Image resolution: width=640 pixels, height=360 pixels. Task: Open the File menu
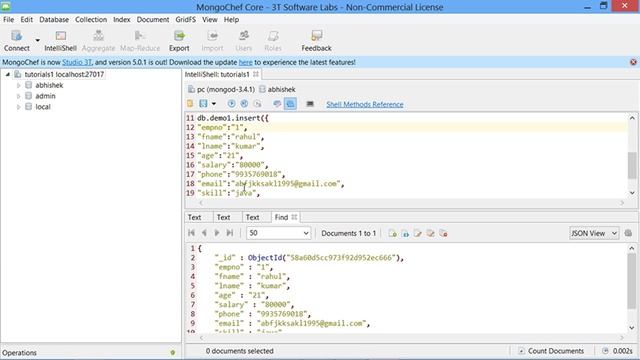point(8,20)
